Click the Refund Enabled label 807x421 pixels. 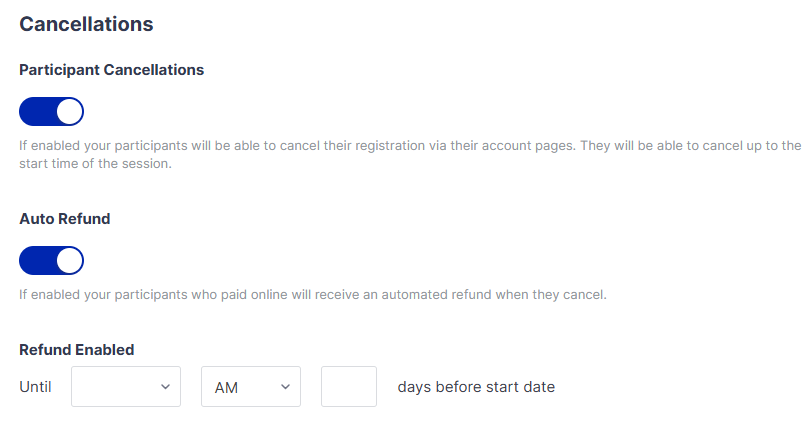tap(76, 350)
